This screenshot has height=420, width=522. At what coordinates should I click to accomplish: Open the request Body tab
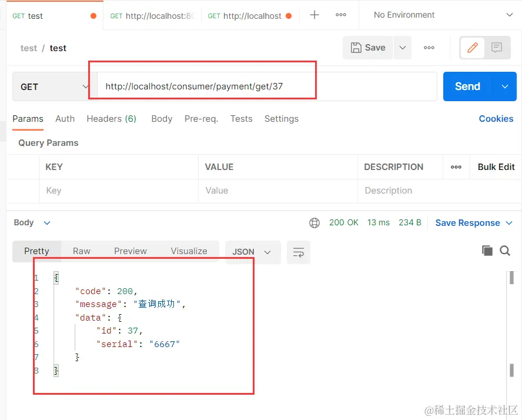(162, 119)
